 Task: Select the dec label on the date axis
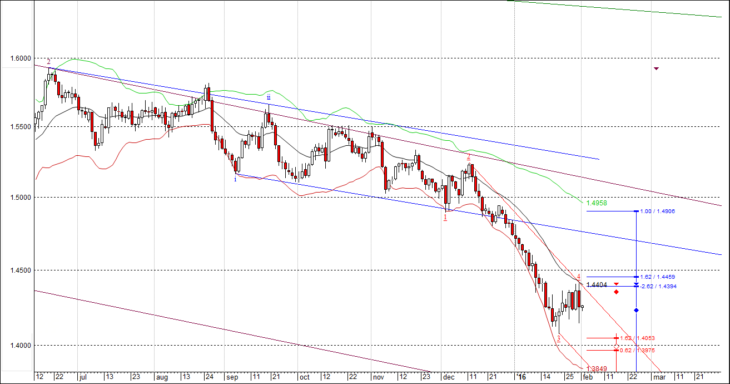coord(448,377)
